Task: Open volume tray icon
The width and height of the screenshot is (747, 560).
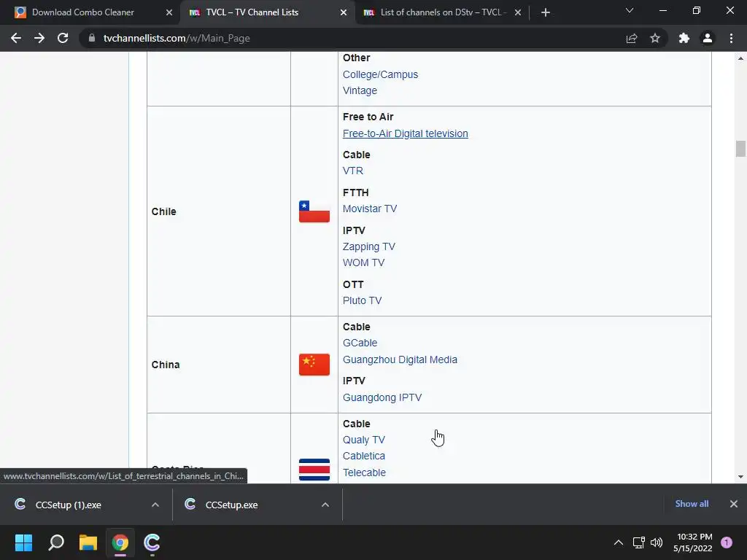Action: tap(657, 542)
